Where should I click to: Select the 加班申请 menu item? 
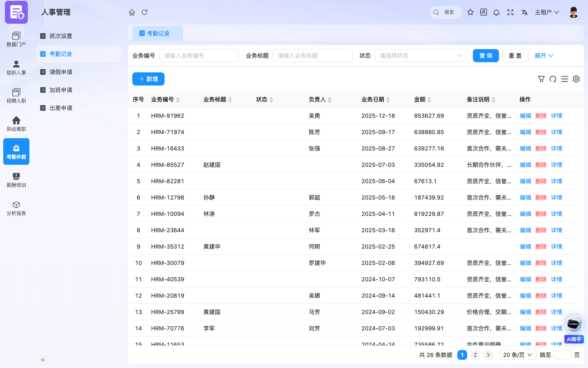tap(78, 90)
